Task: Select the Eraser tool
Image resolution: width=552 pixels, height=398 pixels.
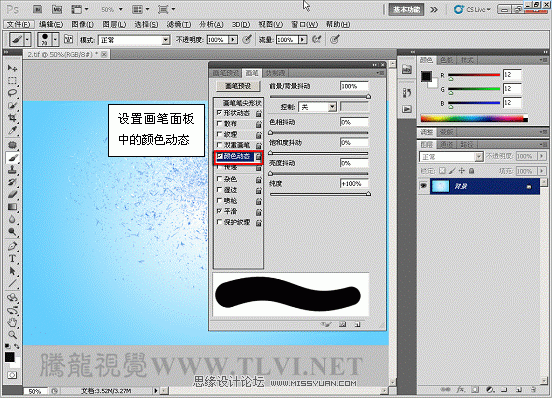Action: (x=12, y=194)
